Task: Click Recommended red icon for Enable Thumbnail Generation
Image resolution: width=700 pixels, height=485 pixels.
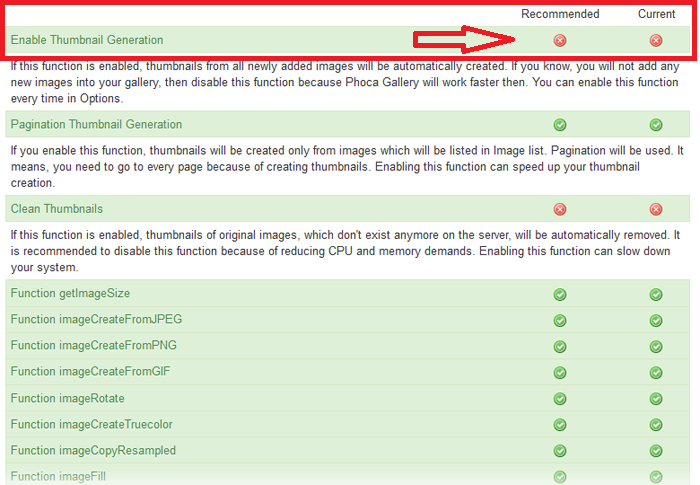Action: 560,41
